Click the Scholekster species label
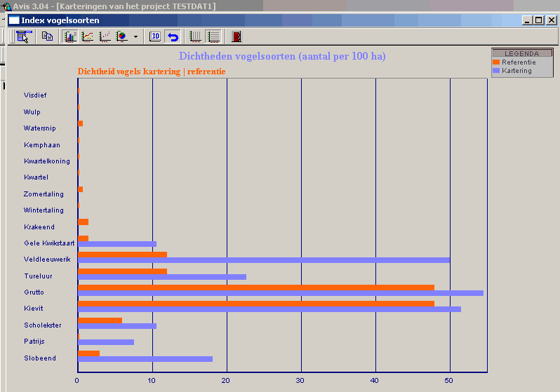This screenshot has width=560, height=392. [43, 325]
